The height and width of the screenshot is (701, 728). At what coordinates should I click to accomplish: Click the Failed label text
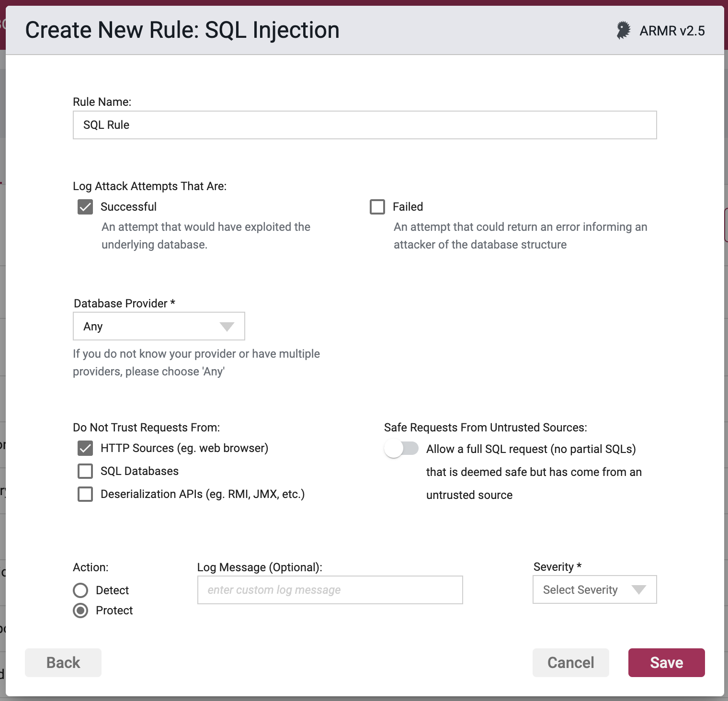pyautogui.click(x=408, y=207)
